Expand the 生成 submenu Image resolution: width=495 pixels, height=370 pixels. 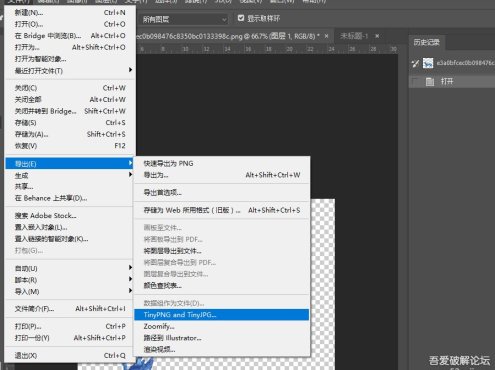click(x=69, y=175)
